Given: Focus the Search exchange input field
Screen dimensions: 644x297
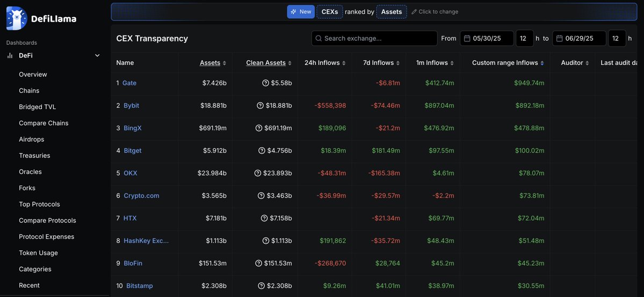Looking at the screenshot, I should tap(374, 38).
